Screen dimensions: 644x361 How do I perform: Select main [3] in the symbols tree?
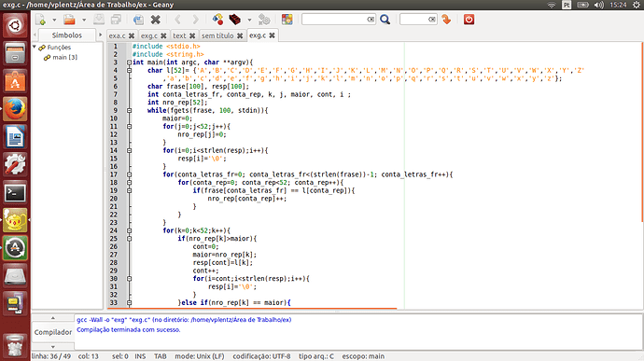click(x=65, y=58)
